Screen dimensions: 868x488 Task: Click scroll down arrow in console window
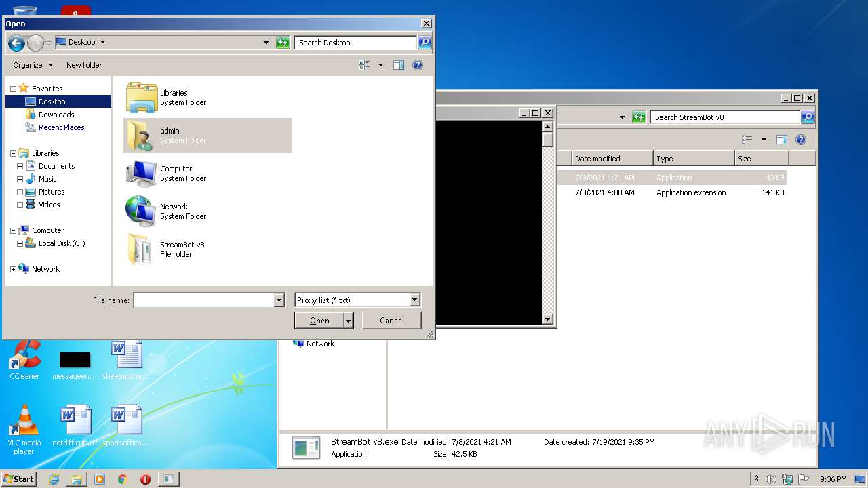pyautogui.click(x=548, y=319)
